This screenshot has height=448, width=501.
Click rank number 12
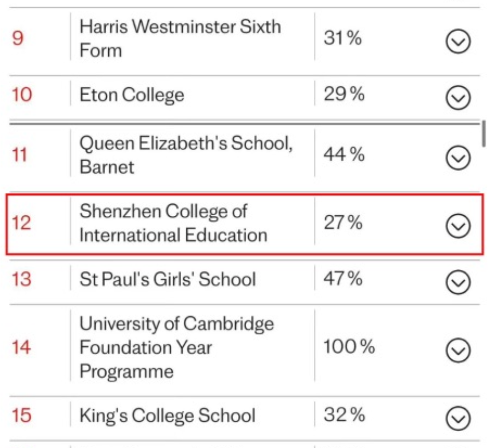point(21,223)
